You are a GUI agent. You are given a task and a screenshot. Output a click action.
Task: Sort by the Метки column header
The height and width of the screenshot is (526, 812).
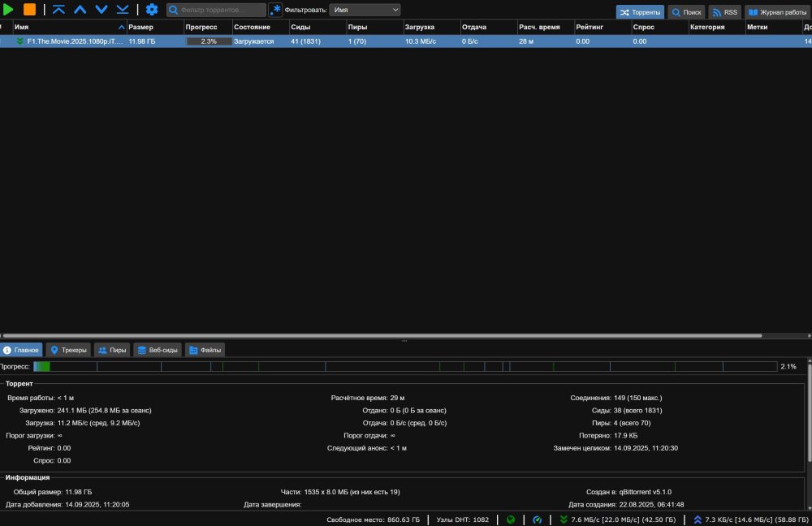click(x=773, y=27)
